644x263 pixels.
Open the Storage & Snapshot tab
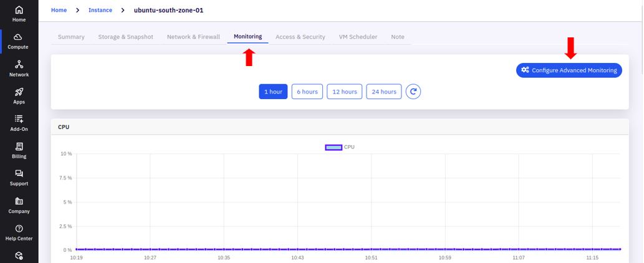pyautogui.click(x=126, y=37)
